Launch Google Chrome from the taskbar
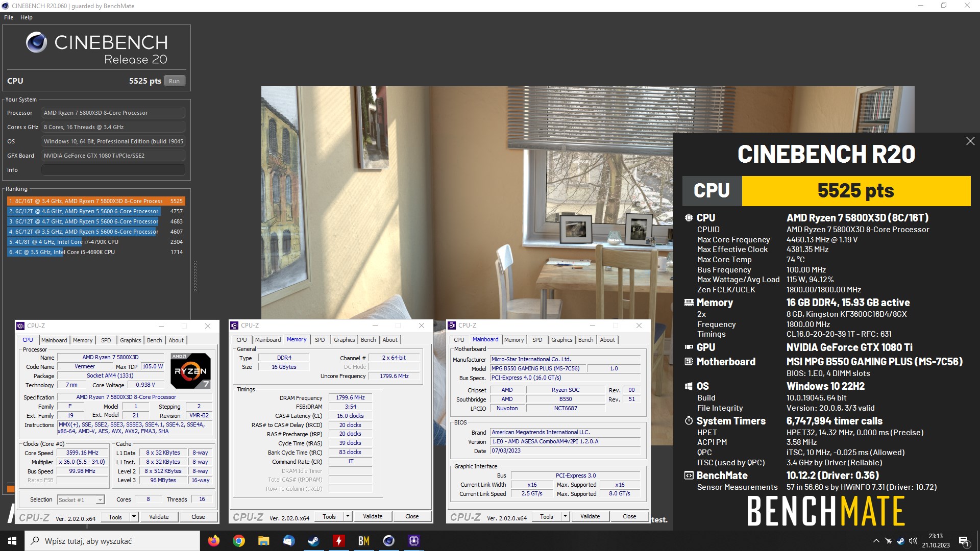 point(238,541)
